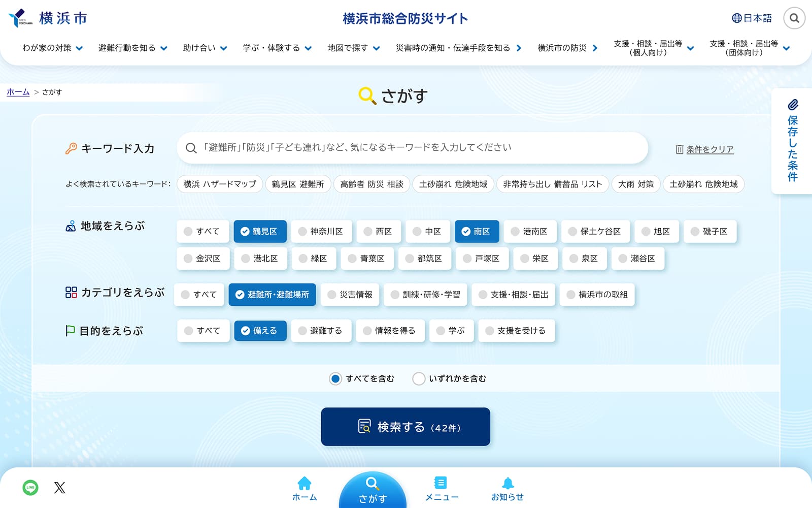The height and width of the screenshot is (508, 812).
Task: Follow the ホーム breadcrumb link
Action: tap(18, 92)
